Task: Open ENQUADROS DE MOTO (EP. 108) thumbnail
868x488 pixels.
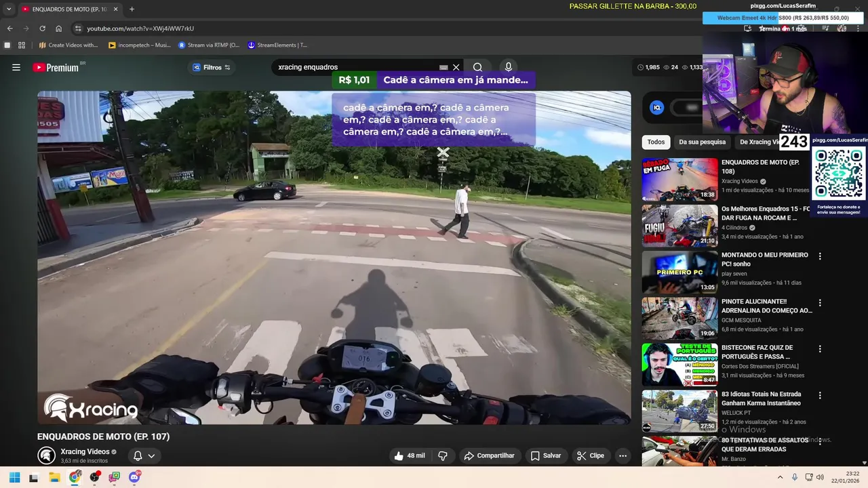Action: (x=679, y=180)
